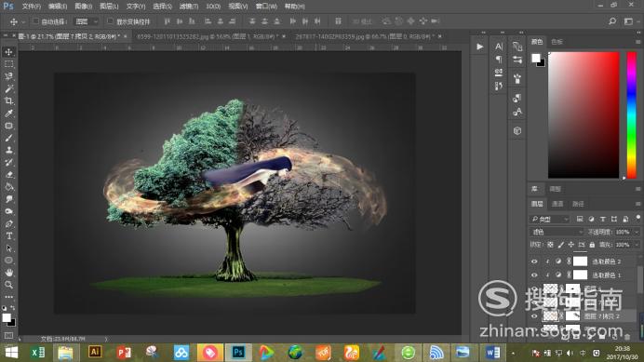Viewport: 644px width, 362px height.
Task: Select the Horizontal Type tool
Action: point(8,236)
